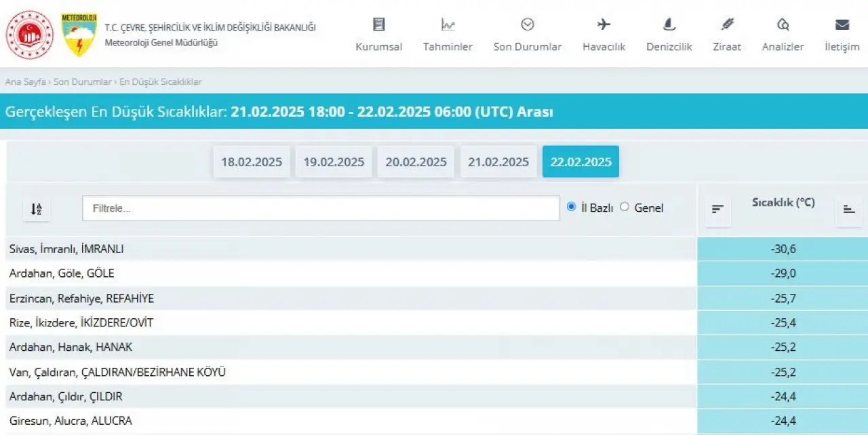Choose the Genel radio option
The image size is (868, 435).
(625, 208)
